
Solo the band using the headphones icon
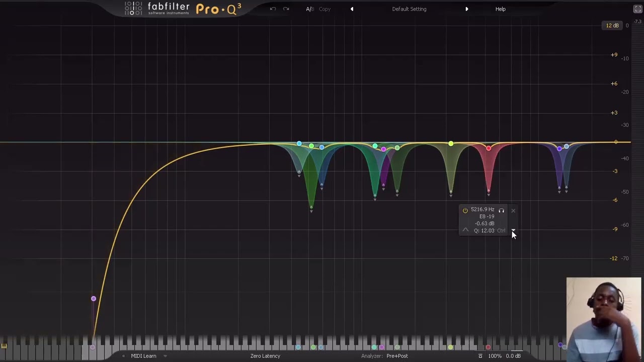tap(501, 210)
